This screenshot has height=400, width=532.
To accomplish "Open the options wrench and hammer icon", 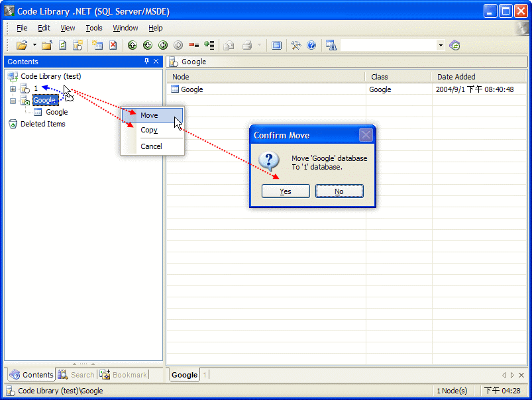I will point(296,45).
